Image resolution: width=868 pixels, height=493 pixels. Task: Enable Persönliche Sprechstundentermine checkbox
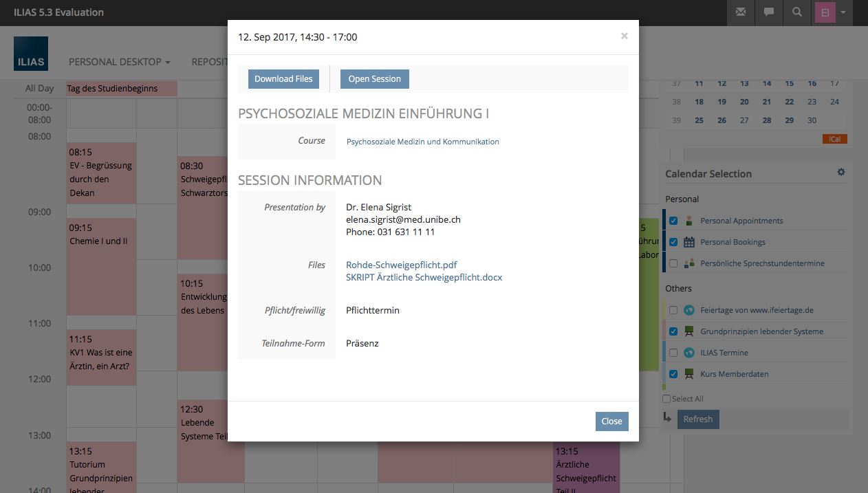[x=673, y=263]
